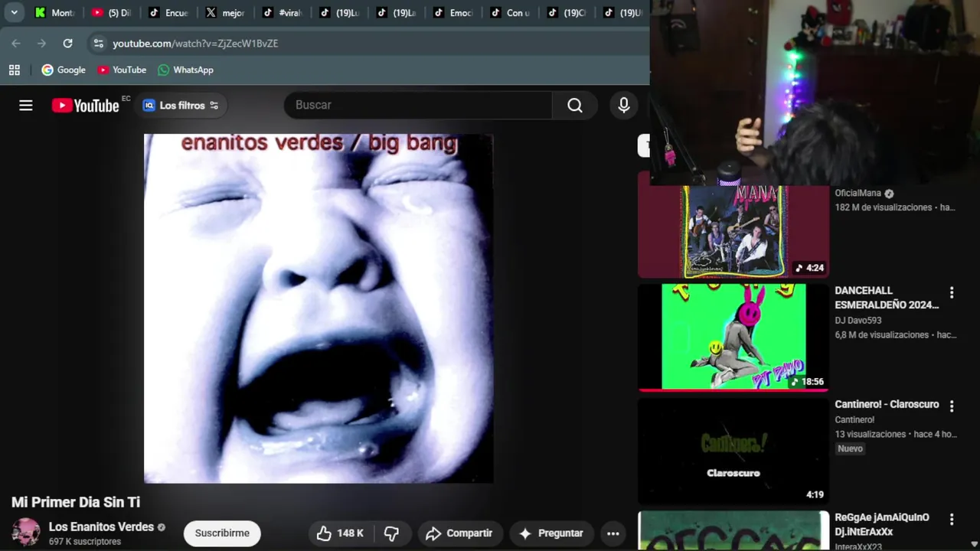Switch to the "Encue" TikTok tab

169,12
